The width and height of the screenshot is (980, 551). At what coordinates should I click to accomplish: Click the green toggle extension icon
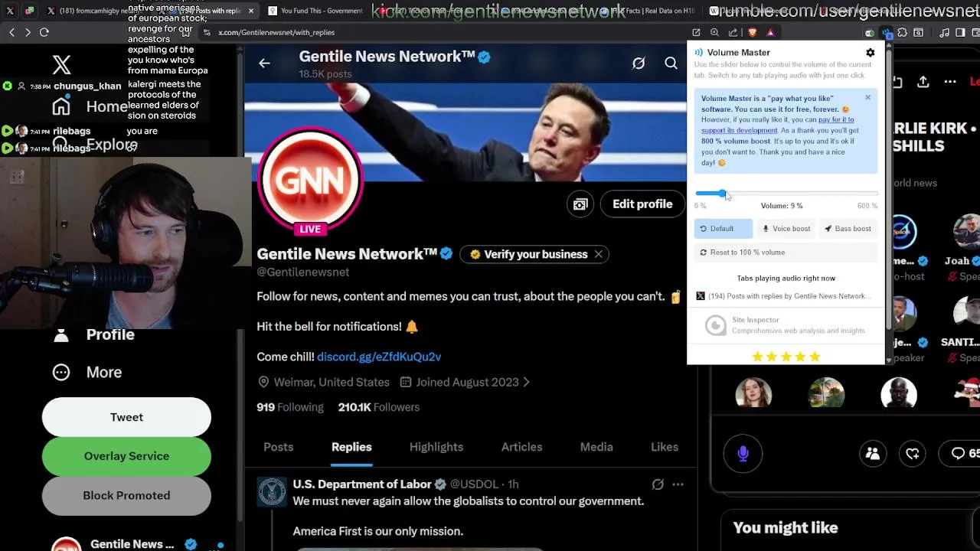click(x=870, y=33)
